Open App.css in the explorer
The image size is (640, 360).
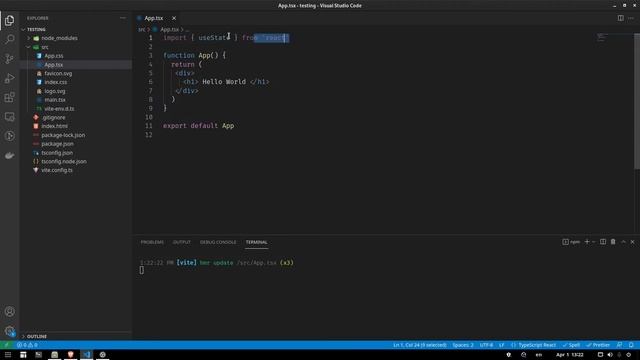[53, 56]
